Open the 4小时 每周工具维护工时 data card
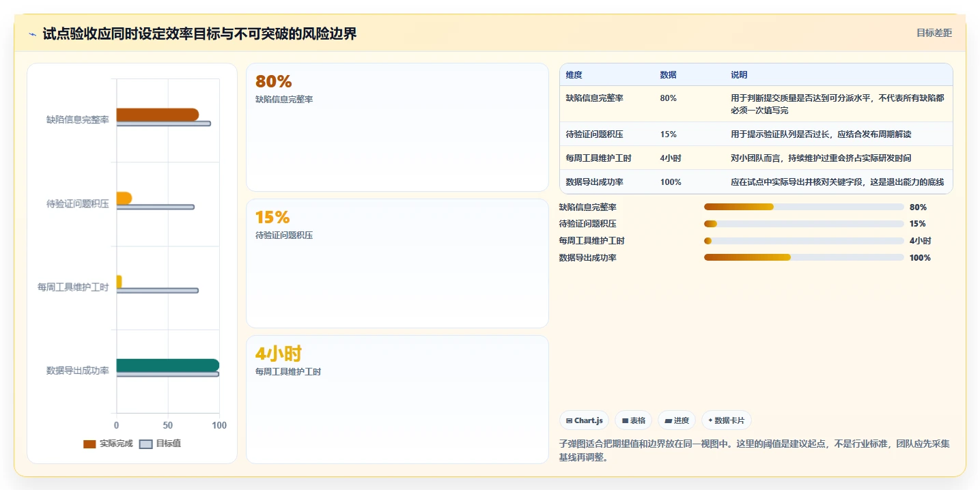This screenshot has width=980, height=490. pyautogui.click(x=397, y=399)
